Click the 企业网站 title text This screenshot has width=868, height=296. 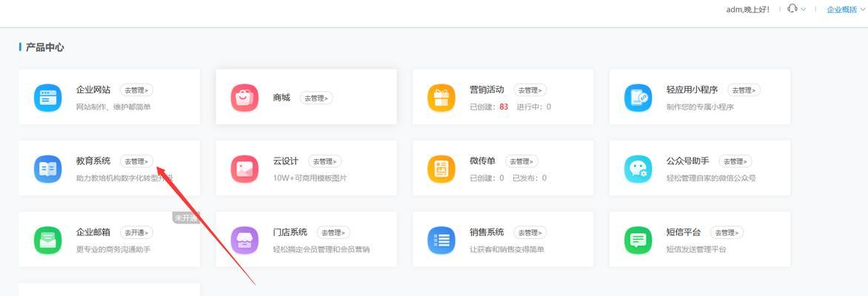pyautogui.click(x=93, y=90)
